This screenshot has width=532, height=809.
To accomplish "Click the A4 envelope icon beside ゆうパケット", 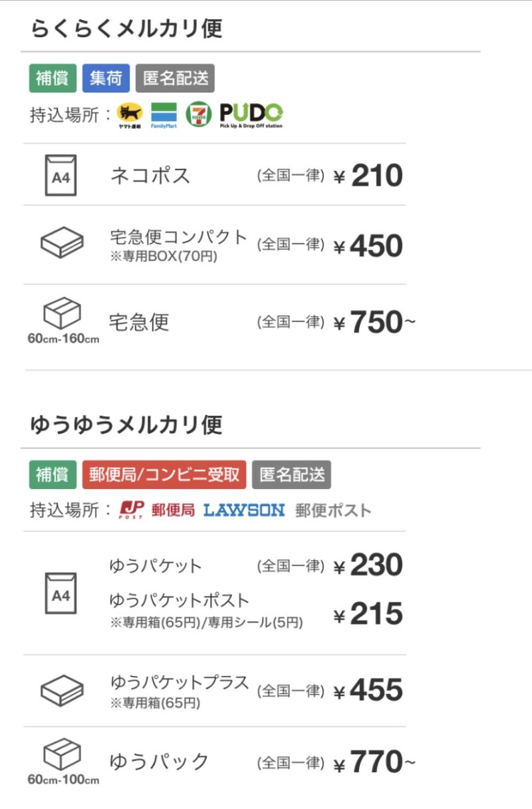I will (61, 593).
